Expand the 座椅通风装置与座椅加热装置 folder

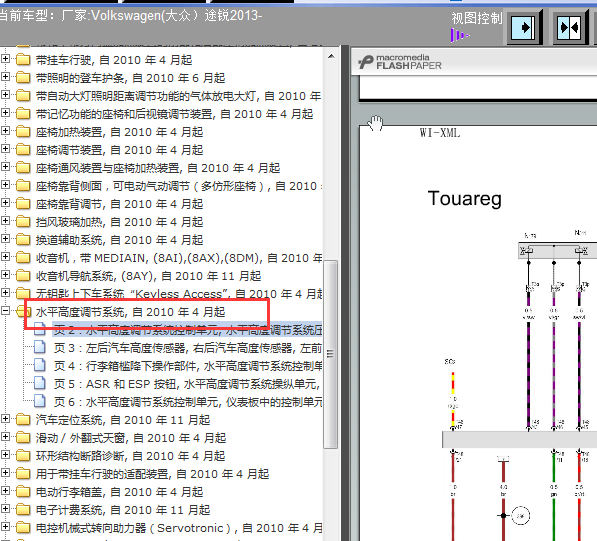(x=5, y=166)
